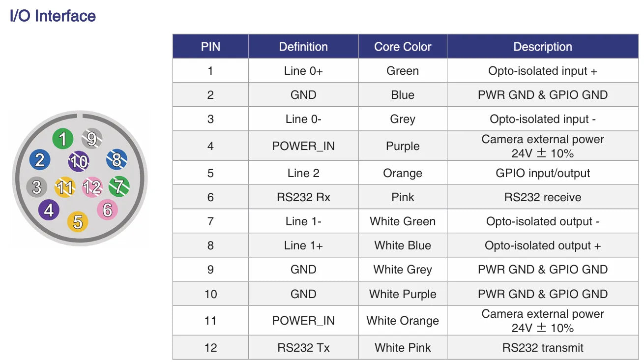Select purple pin 4 in the connector diagram
This screenshot has width=644, height=364.
pos(49,210)
